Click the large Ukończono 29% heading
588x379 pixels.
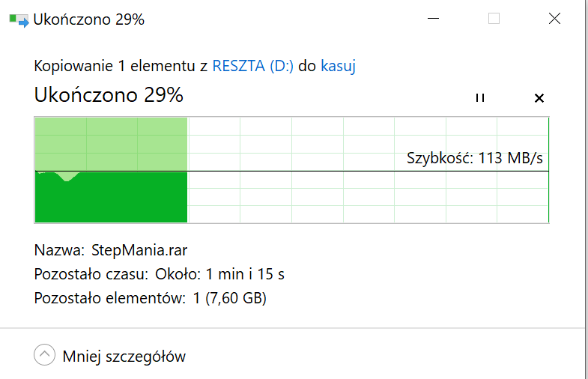coord(109,95)
